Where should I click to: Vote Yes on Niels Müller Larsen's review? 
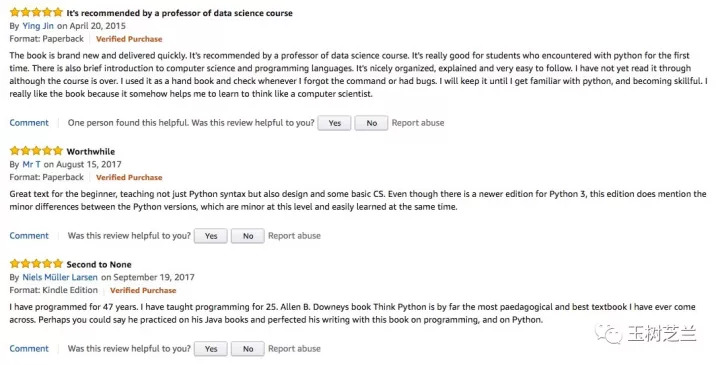(211, 349)
